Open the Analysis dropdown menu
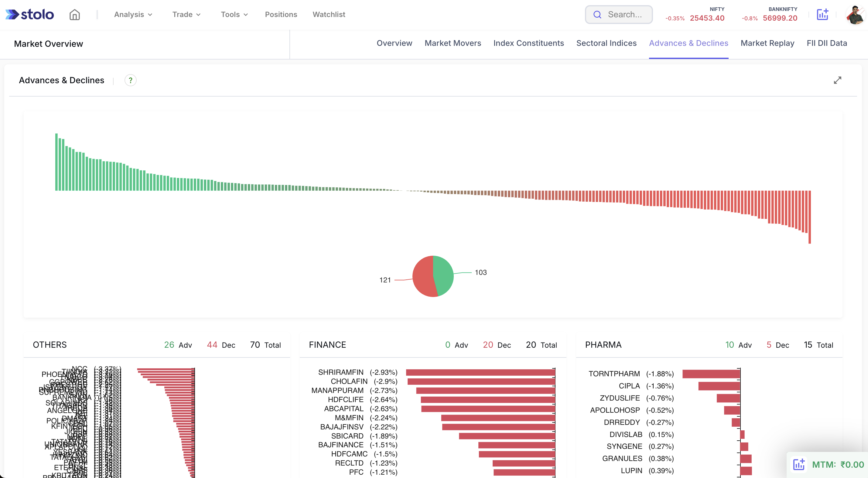 pyautogui.click(x=133, y=15)
